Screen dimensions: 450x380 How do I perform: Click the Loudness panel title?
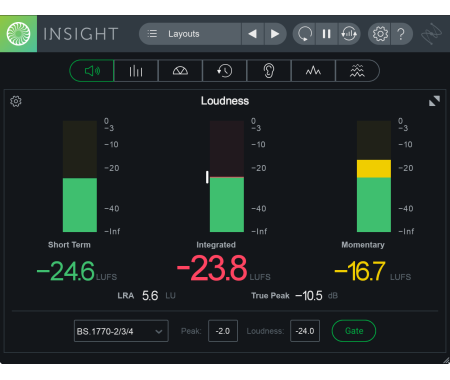coord(225,101)
